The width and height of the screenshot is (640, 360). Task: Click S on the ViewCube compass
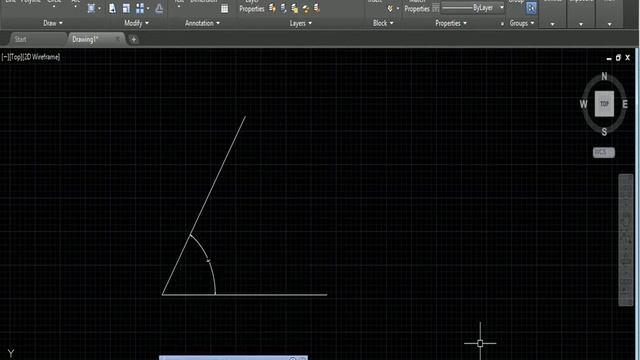click(604, 132)
